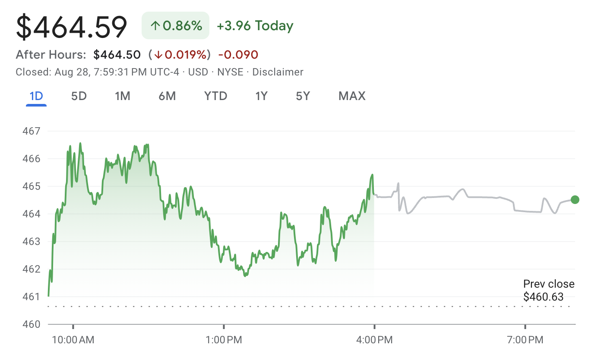Image resolution: width=607 pixels, height=364 pixels.
Task: Select the YTD tab
Action: pyautogui.click(x=215, y=96)
